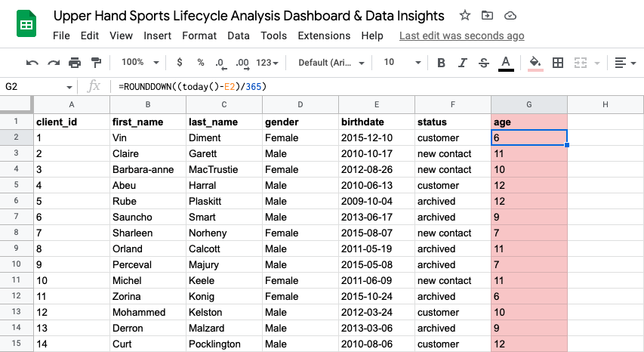
Task: Select column H header
Action: (x=605, y=105)
